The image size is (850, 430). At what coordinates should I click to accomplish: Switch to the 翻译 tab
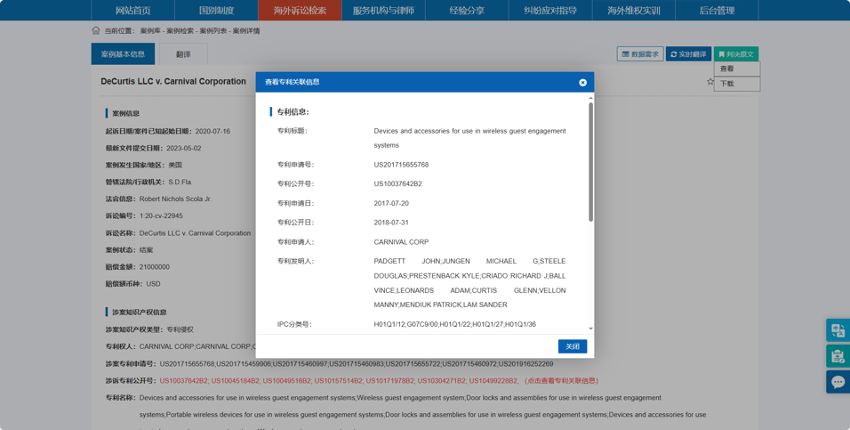(183, 54)
